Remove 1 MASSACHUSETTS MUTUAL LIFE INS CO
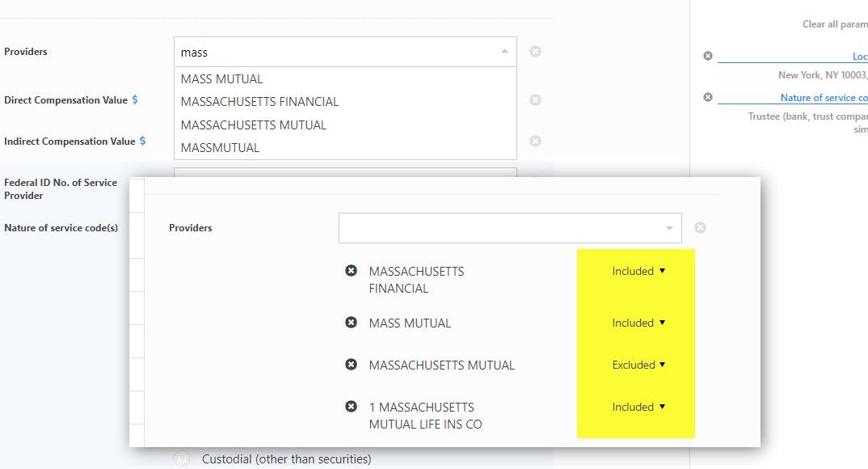868x469 pixels. [x=351, y=407]
